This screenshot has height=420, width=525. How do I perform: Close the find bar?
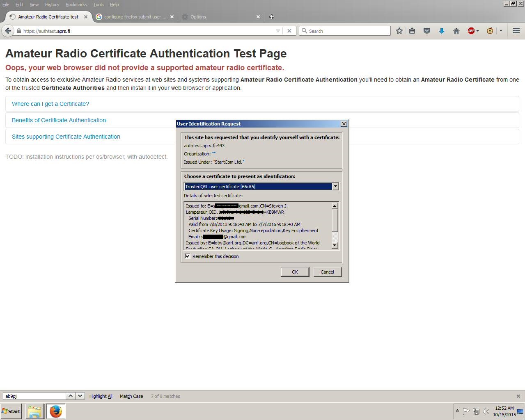[518, 396]
